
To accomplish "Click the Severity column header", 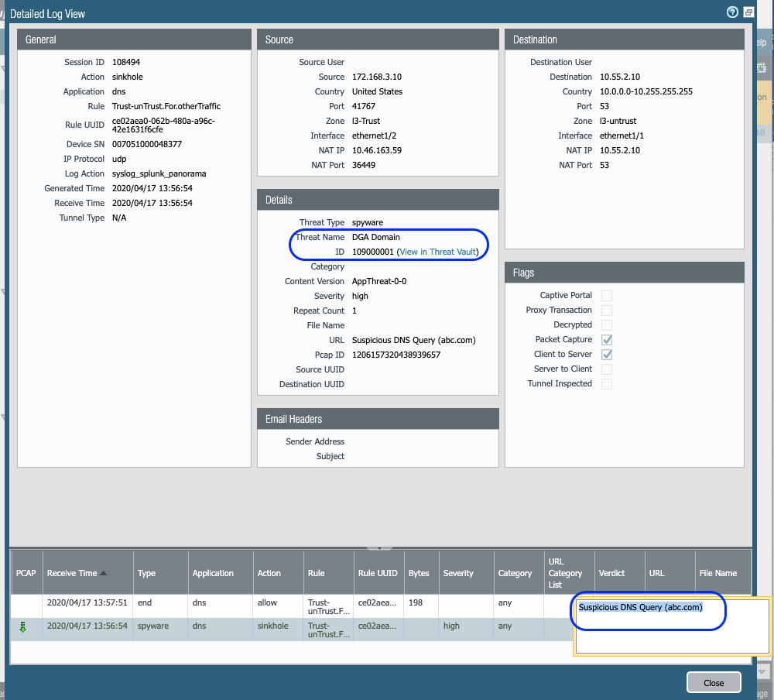I will (x=458, y=573).
